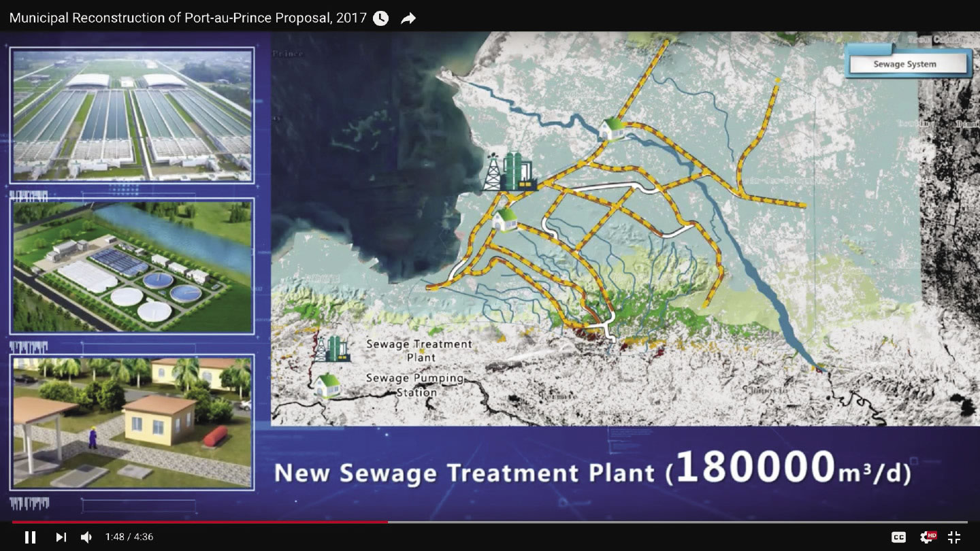Select the aerial treatment basins thumbnail
Screen dimensions: 980x551
132,115
